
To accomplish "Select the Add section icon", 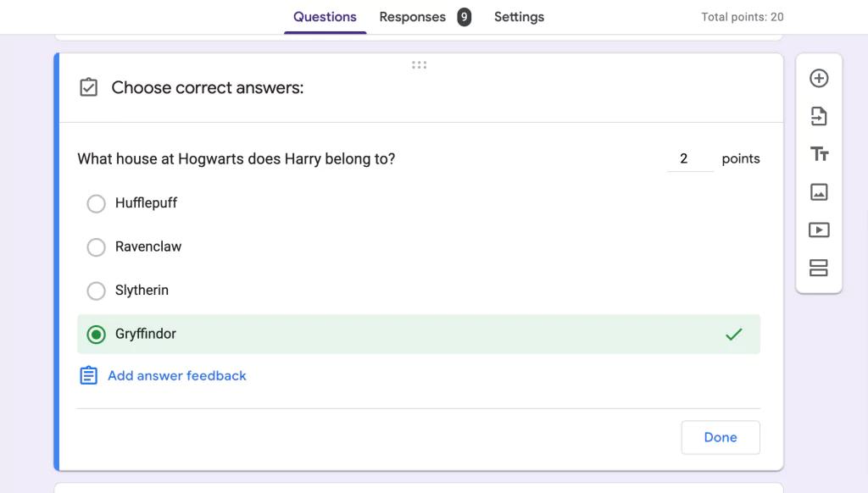I will [x=819, y=268].
